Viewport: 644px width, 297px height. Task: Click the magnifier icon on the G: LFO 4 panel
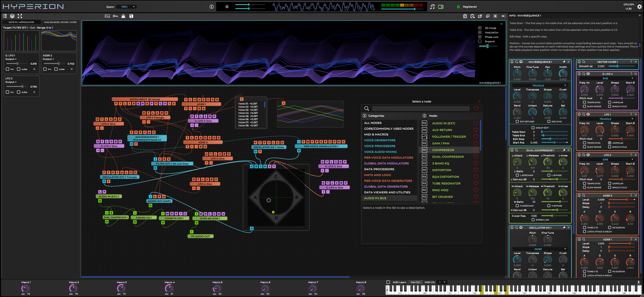(583, 74)
